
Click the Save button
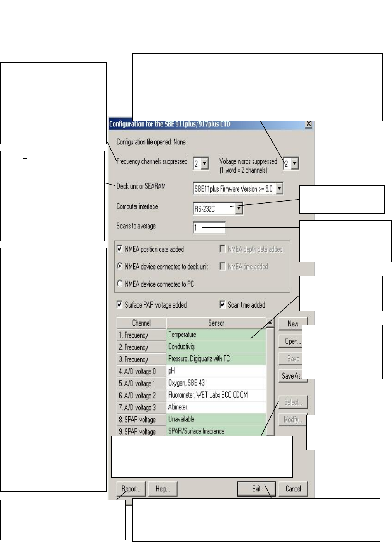290,359
